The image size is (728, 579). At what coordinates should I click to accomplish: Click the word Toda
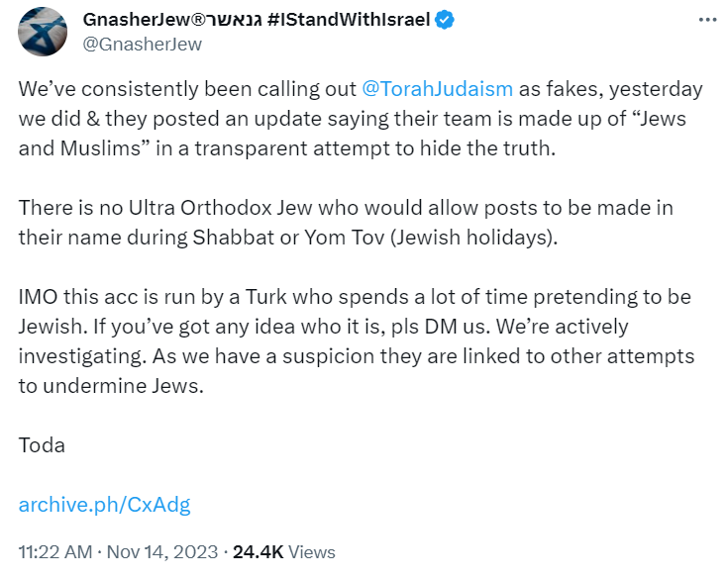tap(42, 445)
